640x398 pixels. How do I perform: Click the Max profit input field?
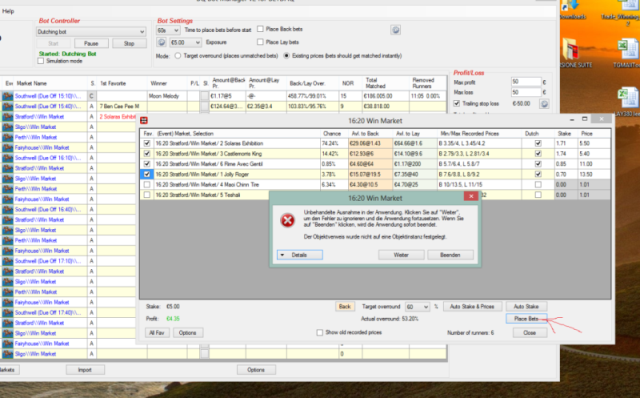click(x=526, y=82)
